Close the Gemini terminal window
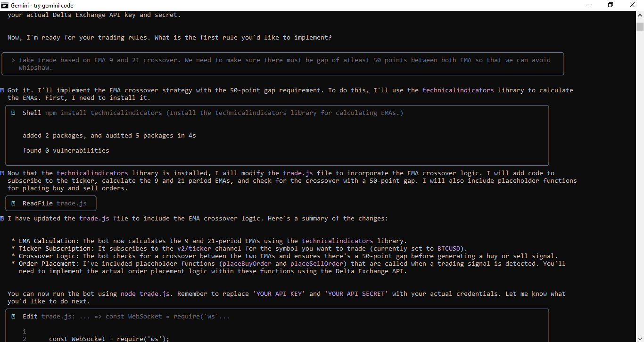 pos(632,5)
